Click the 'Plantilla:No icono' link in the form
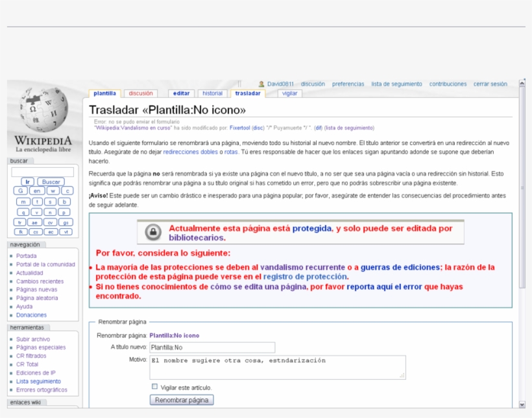The image size is (532, 418). pyautogui.click(x=174, y=336)
